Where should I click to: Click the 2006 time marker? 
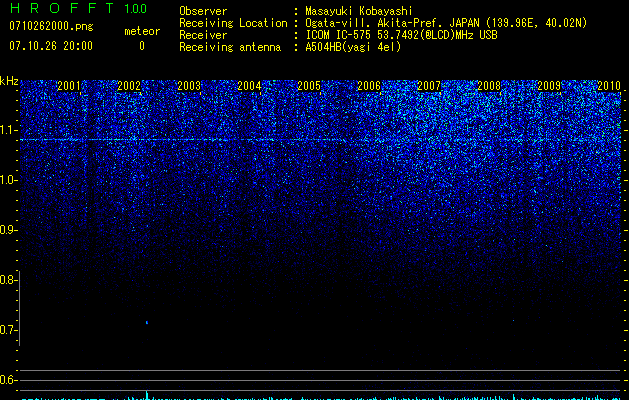pos(369,85)
